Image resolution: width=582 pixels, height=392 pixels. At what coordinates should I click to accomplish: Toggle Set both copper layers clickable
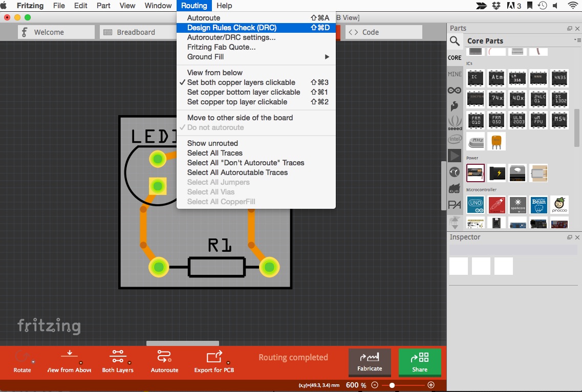[x=256, y=82]
